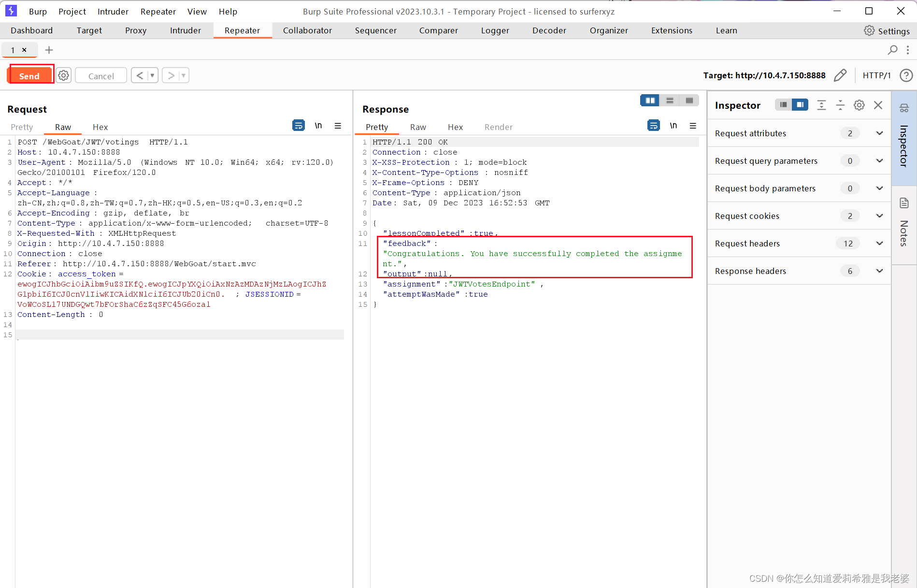Toggle Request word wrap icon
Image resolution: width=917 pixels, height=588 pixels.
click(299, 126)
